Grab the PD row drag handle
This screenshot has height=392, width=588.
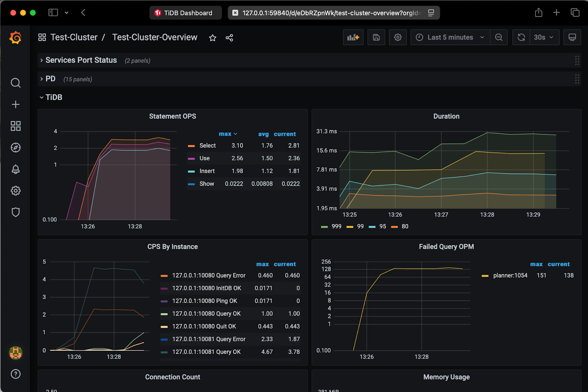click(x=577, y=79)
